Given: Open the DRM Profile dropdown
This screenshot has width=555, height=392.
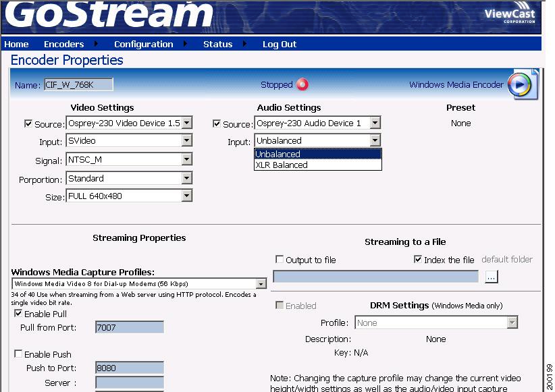Looking at the screenshot, I should pyautogui.click(x=512, y=323).
